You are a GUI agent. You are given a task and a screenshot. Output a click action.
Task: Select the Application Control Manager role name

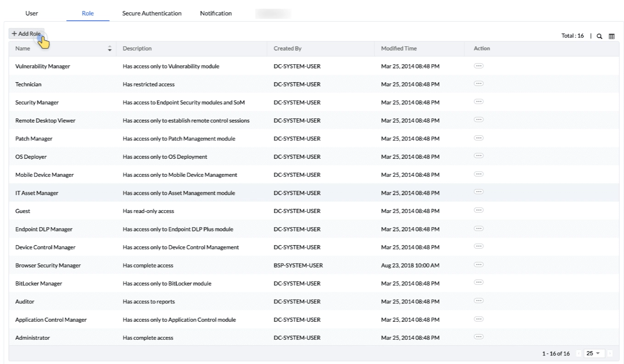tap(51, 320)
